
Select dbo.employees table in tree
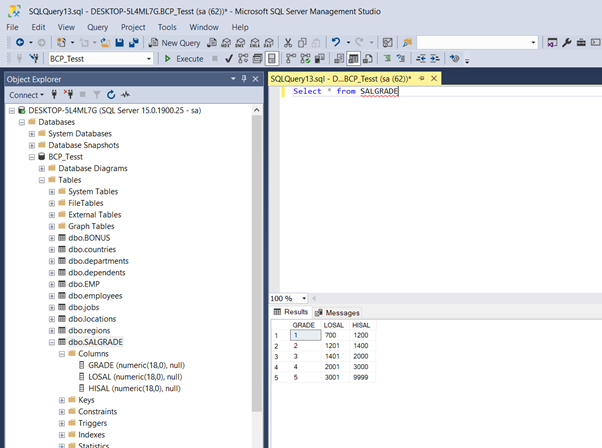point(95,296)
